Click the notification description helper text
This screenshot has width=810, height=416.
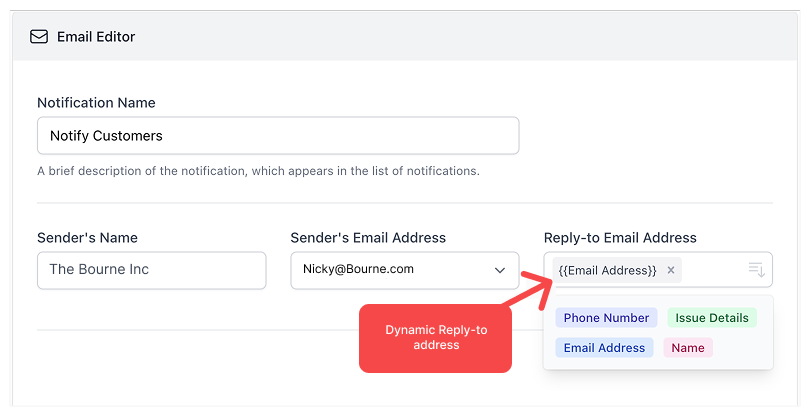coord(258,171)
